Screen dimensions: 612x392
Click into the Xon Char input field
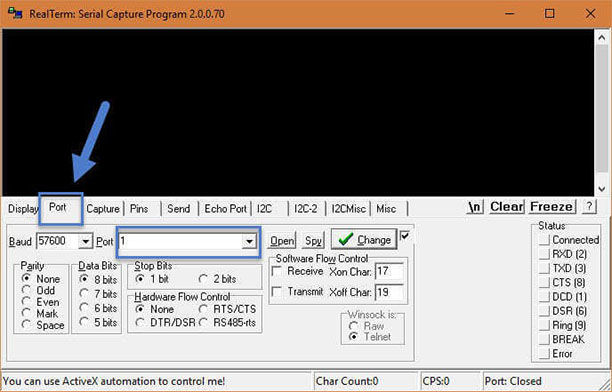click(x=389, y=271)
